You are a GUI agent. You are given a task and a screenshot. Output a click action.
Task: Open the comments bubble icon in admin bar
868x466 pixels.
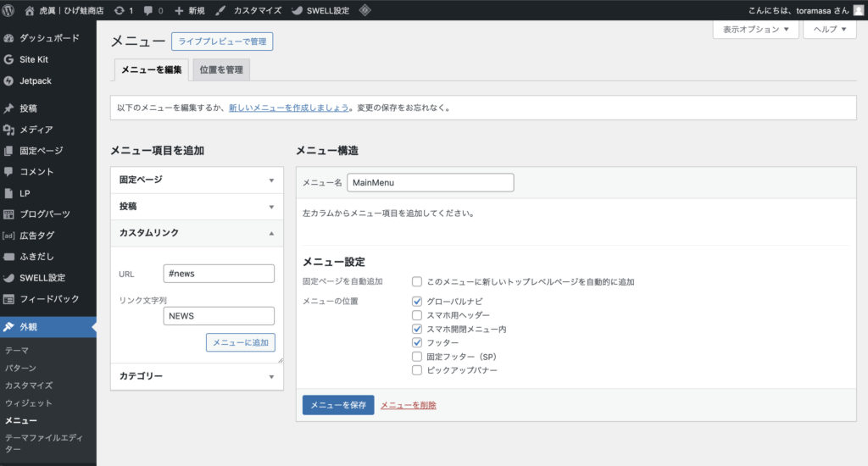click(x=148, y=10)
